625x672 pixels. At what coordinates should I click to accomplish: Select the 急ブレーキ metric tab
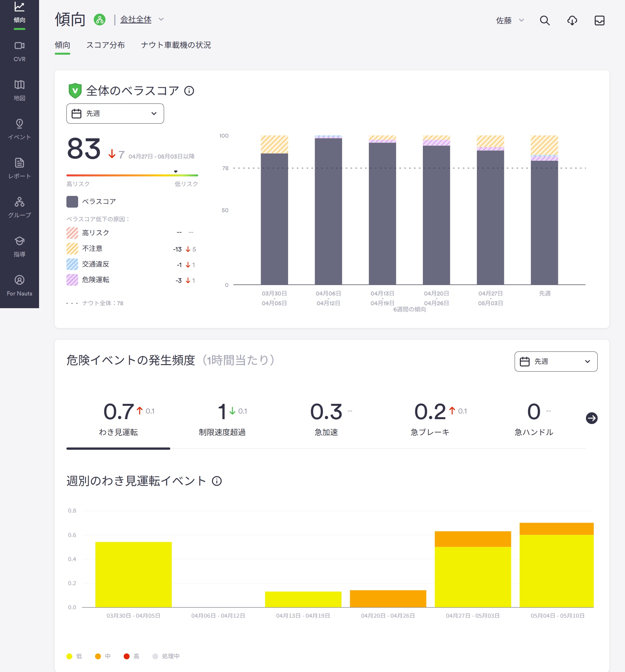coord(430,419)
